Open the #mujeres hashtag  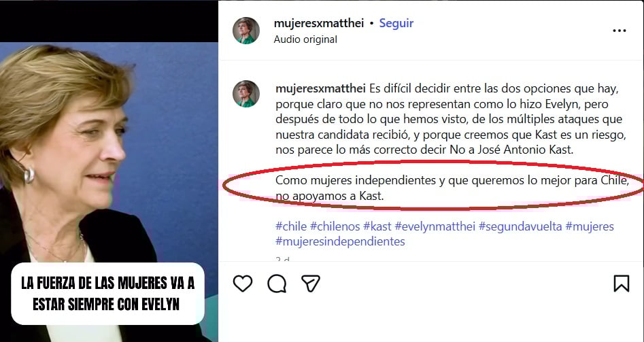[x=590, y=226]
